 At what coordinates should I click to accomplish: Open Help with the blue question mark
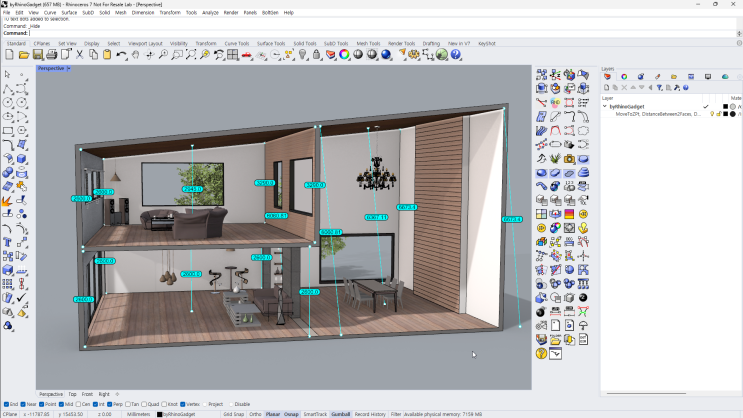pyautogui.click(x=456, y=55)
